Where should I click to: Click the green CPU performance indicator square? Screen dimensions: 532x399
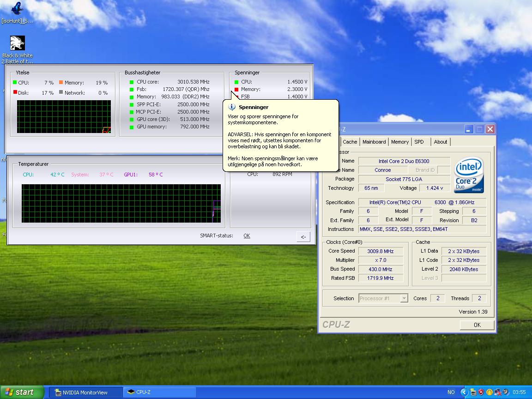pyautogui.click(x=15, y=82)
